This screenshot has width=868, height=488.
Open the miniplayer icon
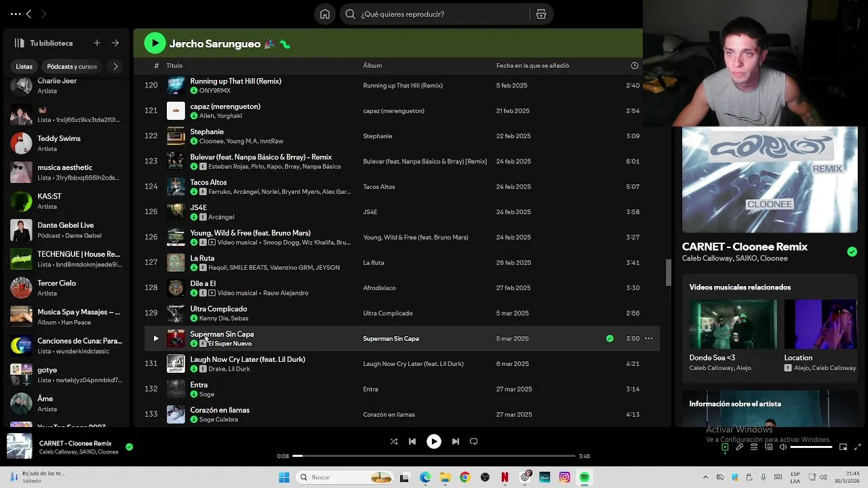tap(843, 447)
